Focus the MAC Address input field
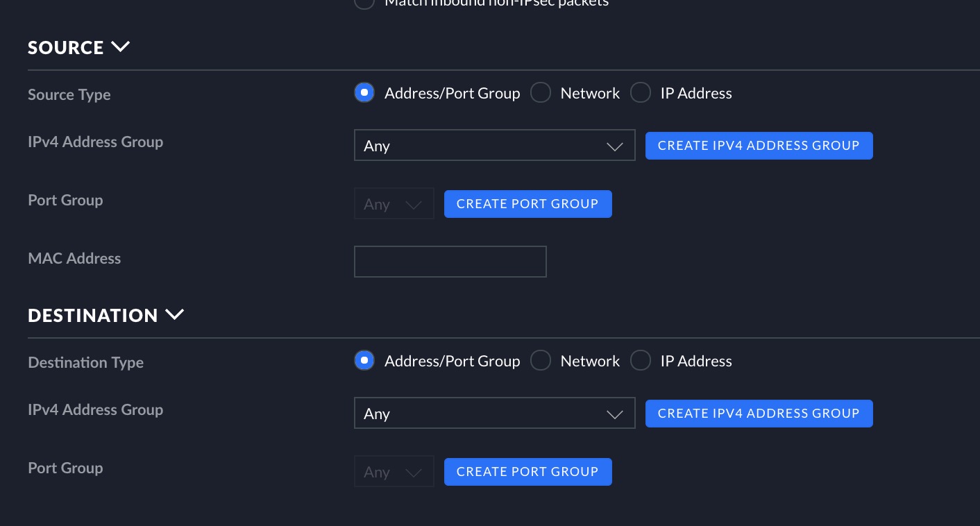Screen dimensions: 980x526 [x=450, y=262]
